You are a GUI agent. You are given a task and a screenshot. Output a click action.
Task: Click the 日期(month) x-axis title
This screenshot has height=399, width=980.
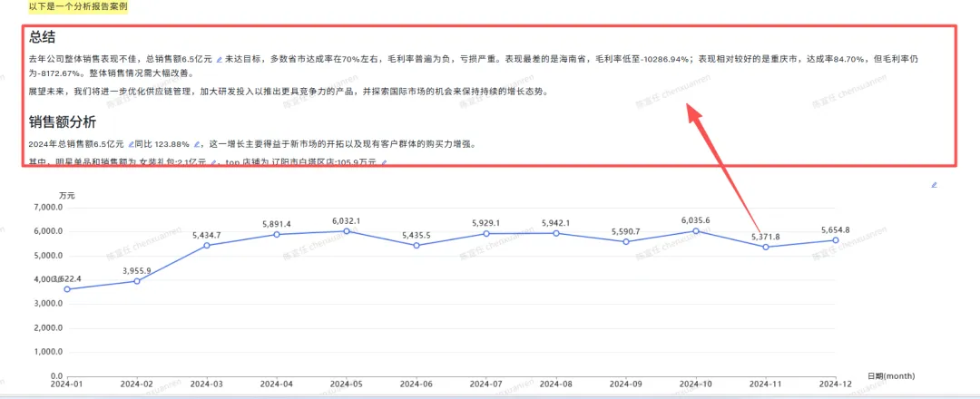(891, 376)
